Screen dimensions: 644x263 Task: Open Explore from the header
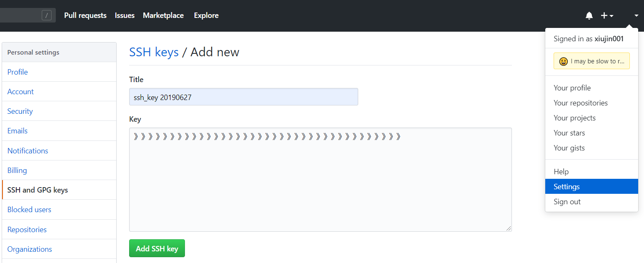coord(206,15)
